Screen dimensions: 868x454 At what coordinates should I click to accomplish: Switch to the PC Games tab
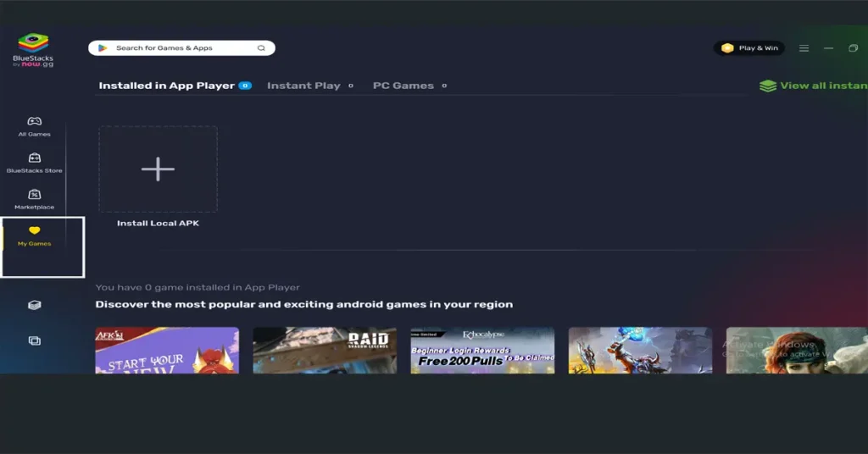(x=403, y=86)
